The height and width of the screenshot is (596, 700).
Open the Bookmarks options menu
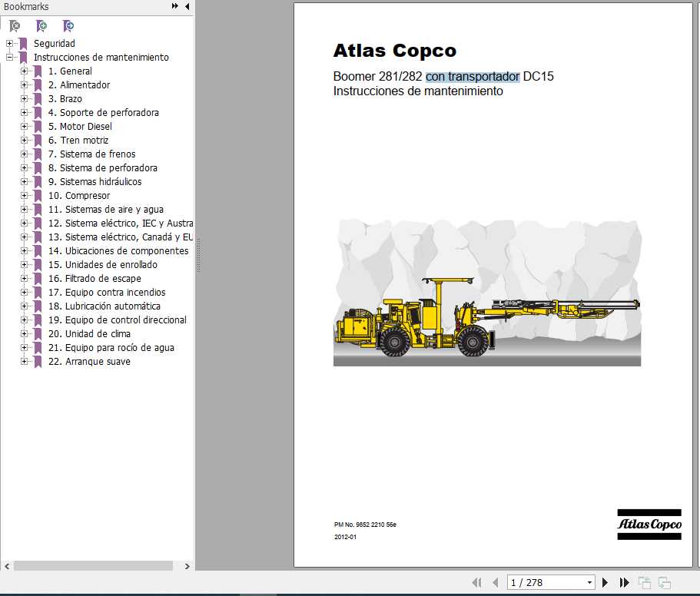(x=174, y=7)
